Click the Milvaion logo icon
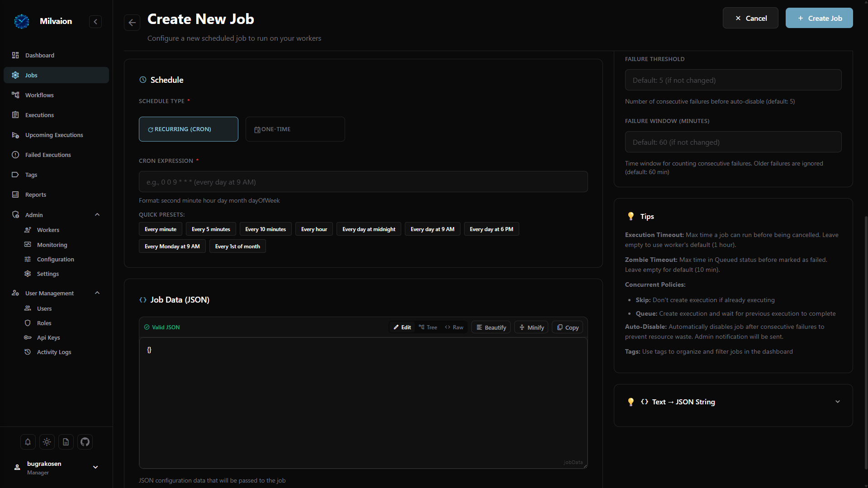868x488 pixels. [21, 21]
